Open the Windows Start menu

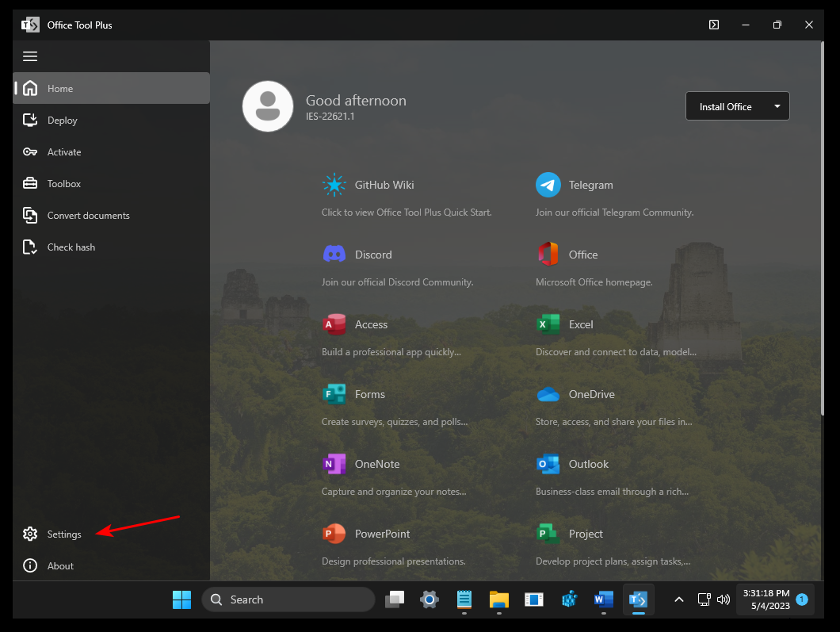click(181, 599)
